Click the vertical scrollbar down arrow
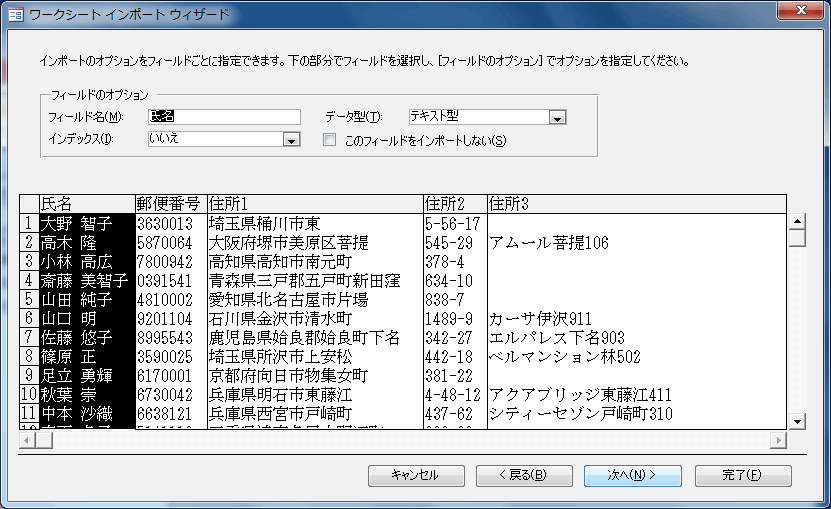 [797, 422]
